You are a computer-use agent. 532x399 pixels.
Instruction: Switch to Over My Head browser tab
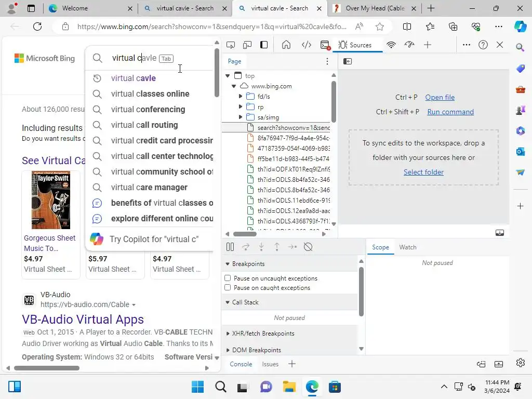[375, 8]
